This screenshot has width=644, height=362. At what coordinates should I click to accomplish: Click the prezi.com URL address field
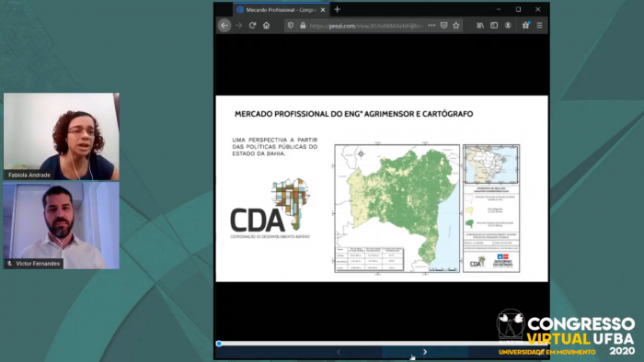(366, 26)
